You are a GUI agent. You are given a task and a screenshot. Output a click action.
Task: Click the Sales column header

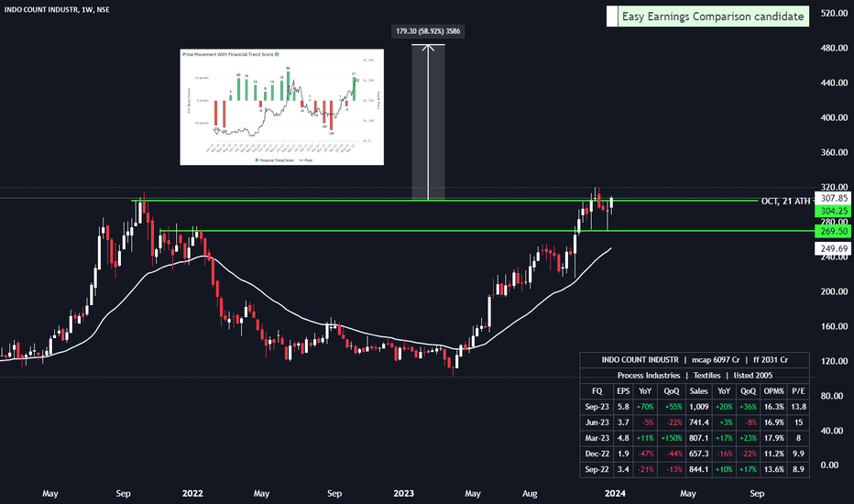699,390
